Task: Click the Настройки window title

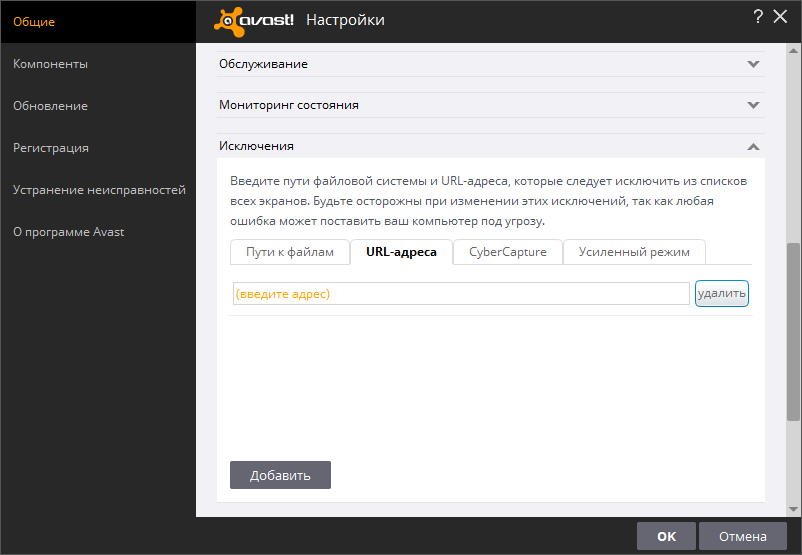Action: (x=345, y=20)
